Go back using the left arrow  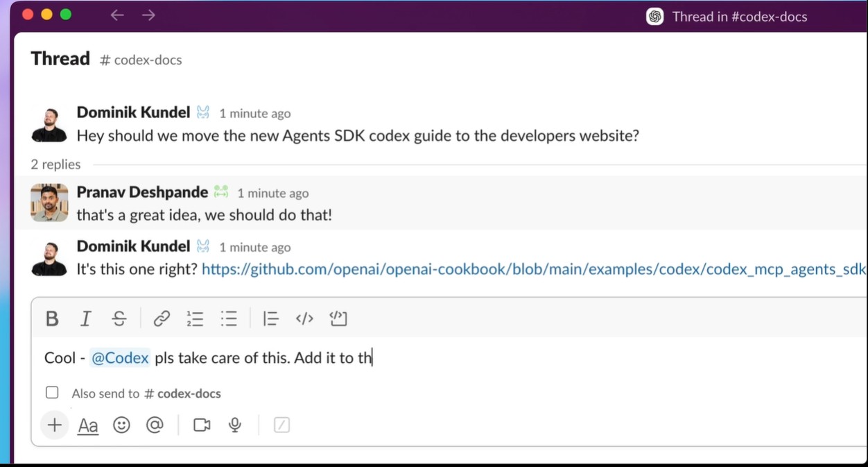(117, 15)
